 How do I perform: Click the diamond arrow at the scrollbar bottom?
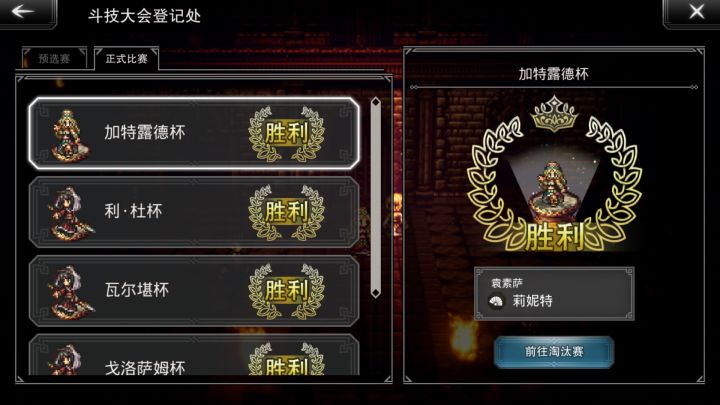point(376,293)
